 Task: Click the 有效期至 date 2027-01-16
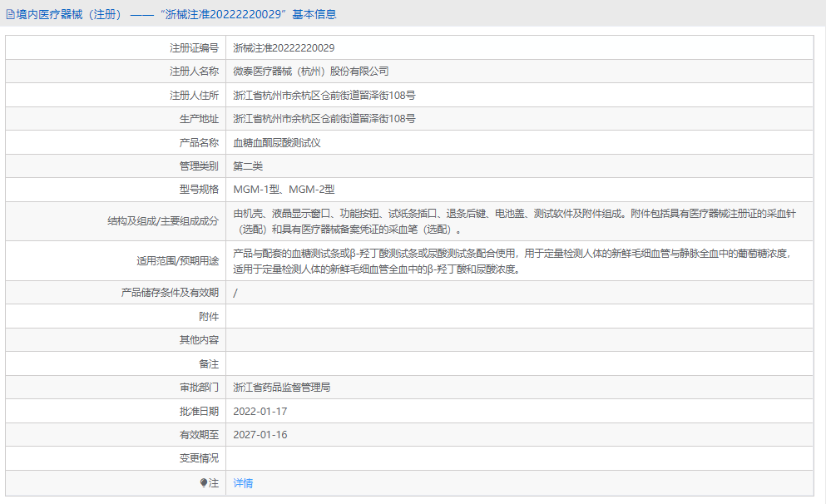[x=261, y=434]
